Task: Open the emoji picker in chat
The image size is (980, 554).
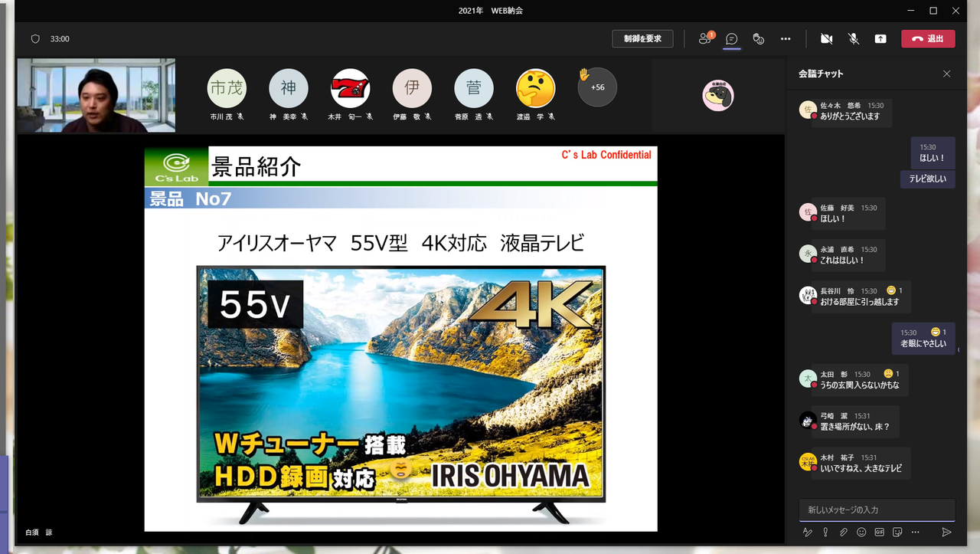Action: pyautogui.click(x=861, y=532)
